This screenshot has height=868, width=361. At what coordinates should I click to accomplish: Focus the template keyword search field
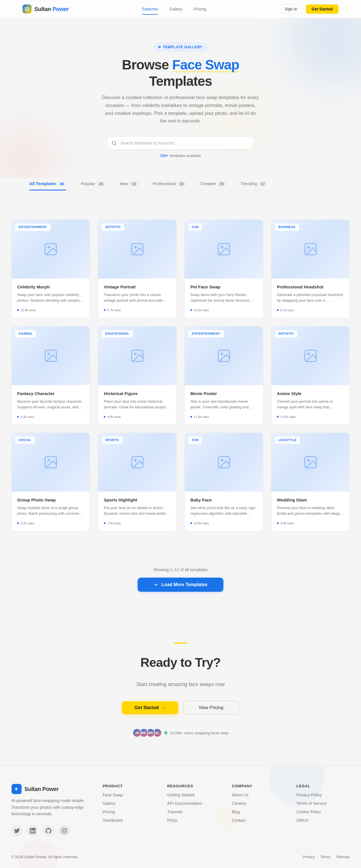pyautogui.click(x=180, y=143)
